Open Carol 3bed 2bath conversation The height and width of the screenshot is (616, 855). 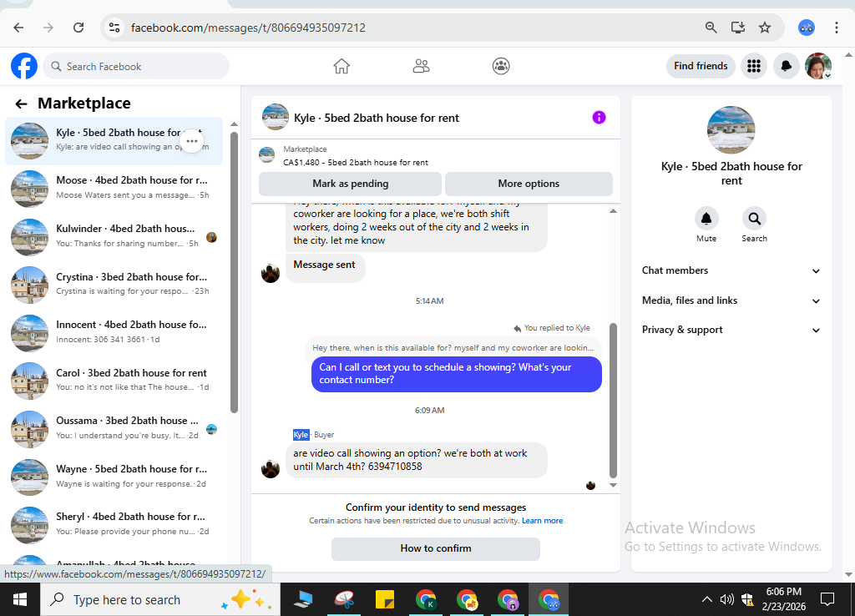point(114,380)
